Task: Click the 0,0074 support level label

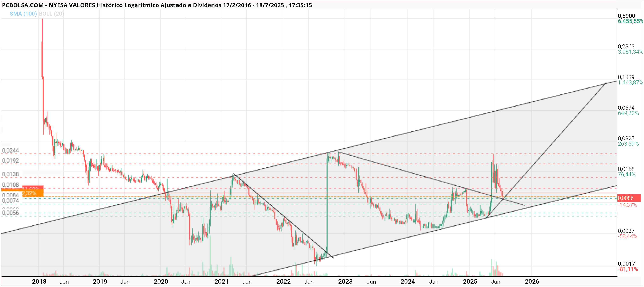Action: coord(11,201)
